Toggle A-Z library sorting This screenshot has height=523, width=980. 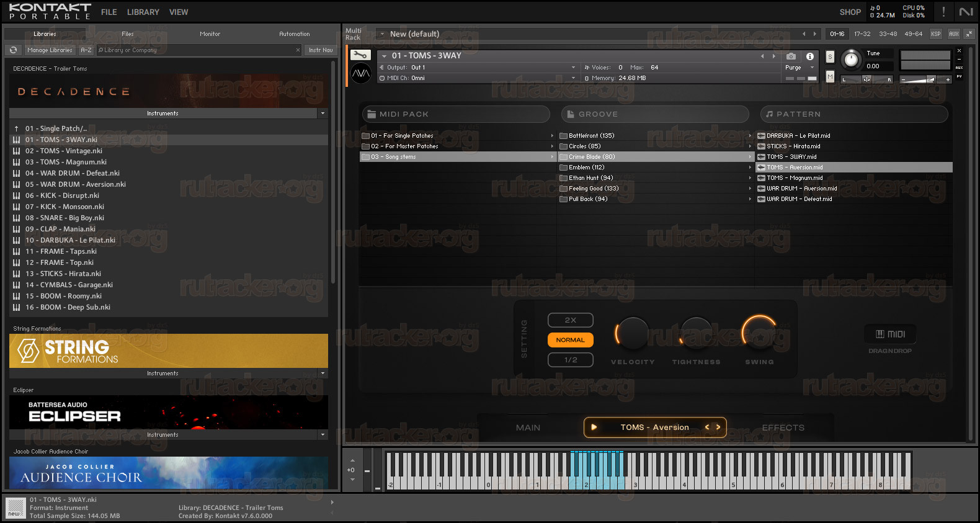pos(86,50)
